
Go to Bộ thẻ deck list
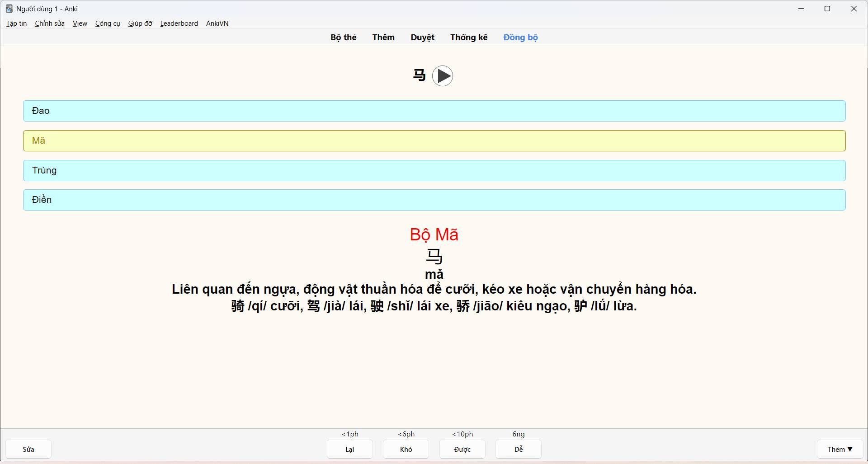point(344,37)
